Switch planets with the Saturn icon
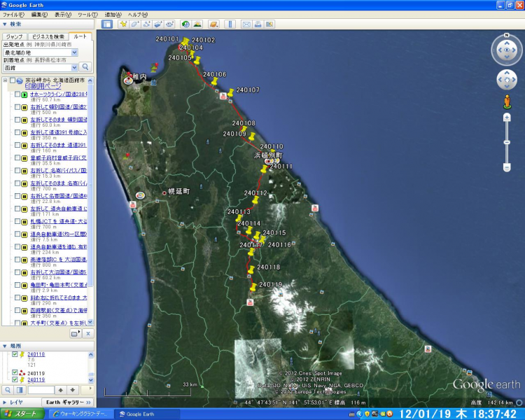This screenshot has height=420, width=525. [x=213, y=24]
